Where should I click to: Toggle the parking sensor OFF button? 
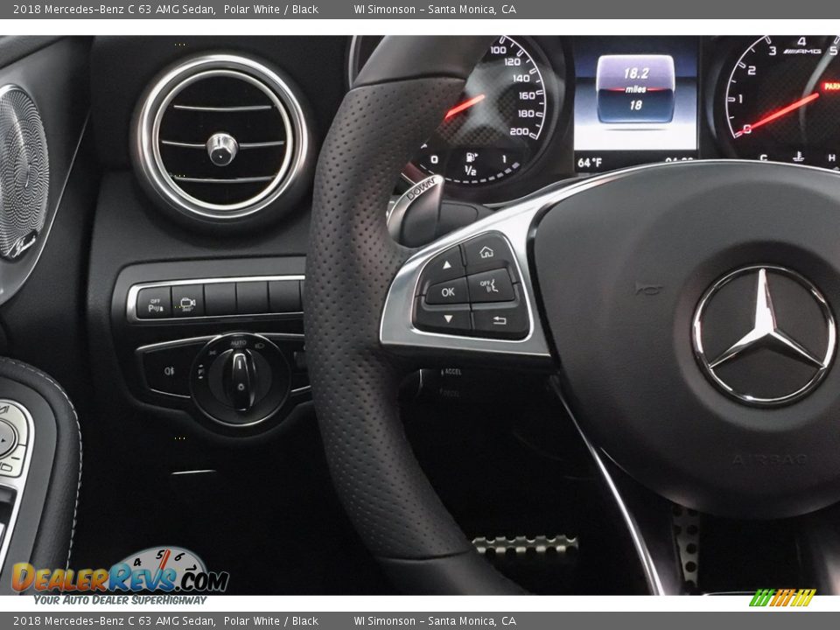click(x=154, y=304)
